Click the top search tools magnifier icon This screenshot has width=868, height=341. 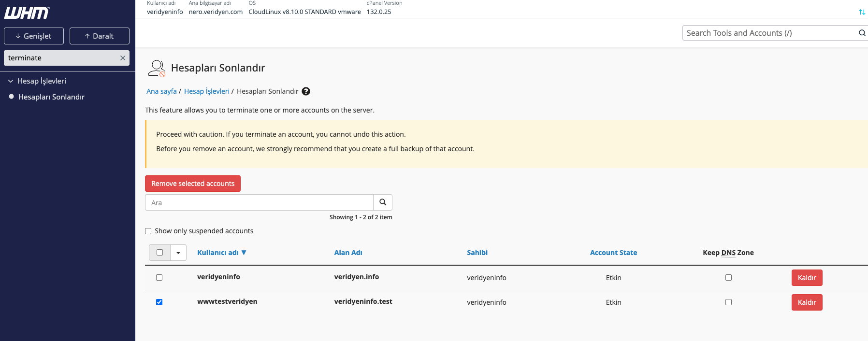862,33
